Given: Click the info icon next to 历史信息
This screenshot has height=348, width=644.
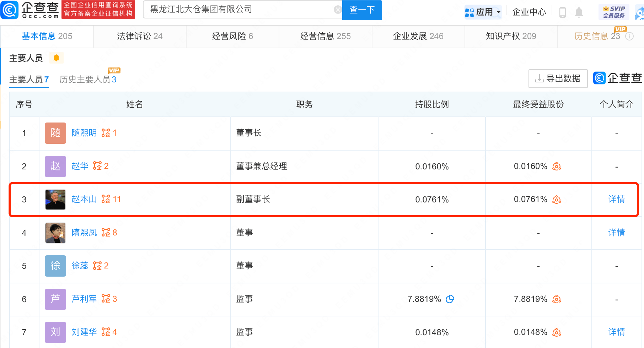Looking at the screenshot, I should tap(629, 36).
